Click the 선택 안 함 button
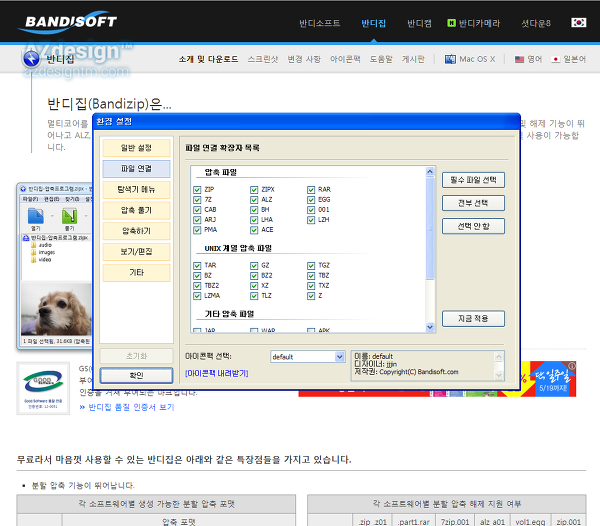600x526 pixels. coord(473,226)
